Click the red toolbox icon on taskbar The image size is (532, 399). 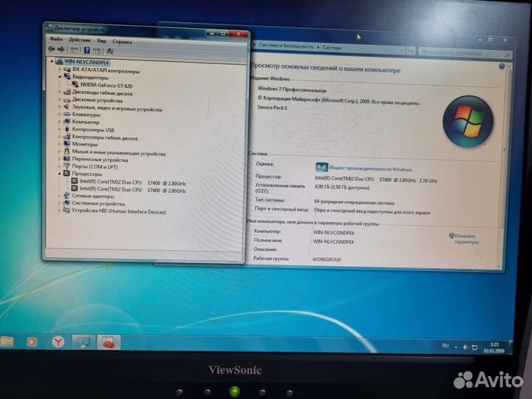[109, 343]
